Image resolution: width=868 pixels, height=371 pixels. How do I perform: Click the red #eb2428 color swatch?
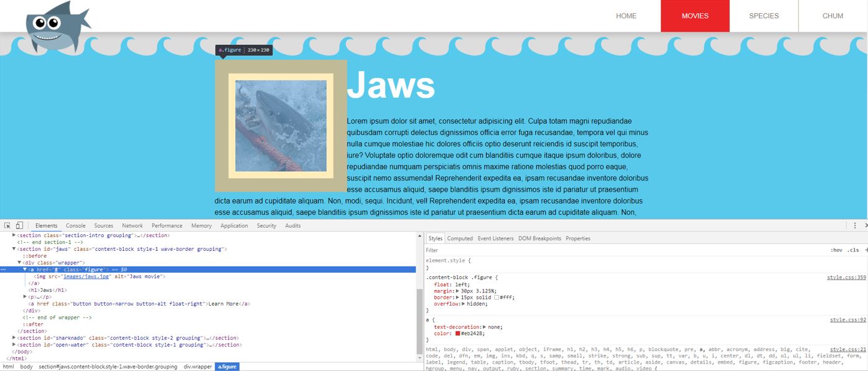point(458,334)
